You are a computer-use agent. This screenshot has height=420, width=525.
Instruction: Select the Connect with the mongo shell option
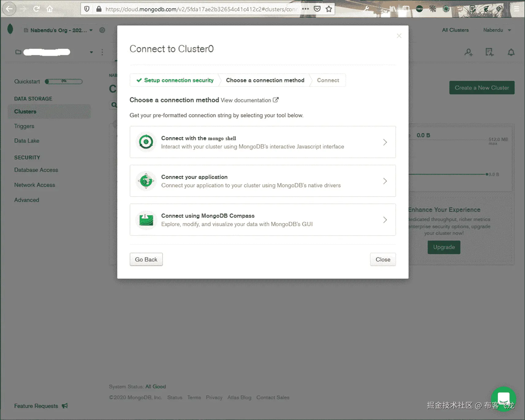(x=263, y=142)
